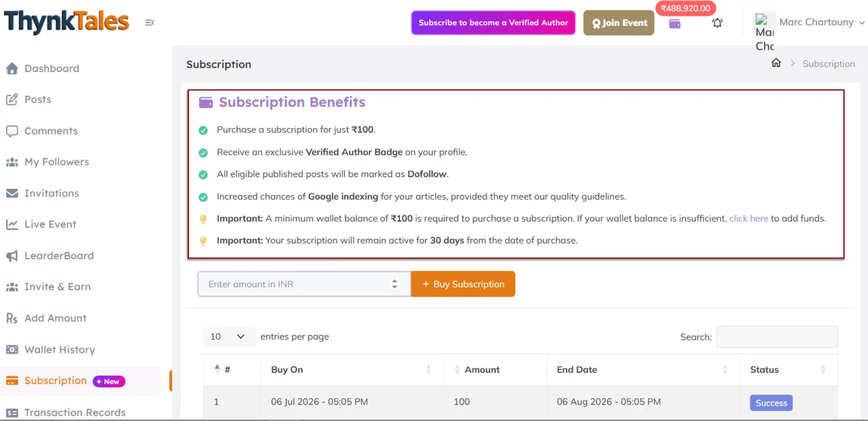Open Invitations envelope icon

point(12,193)
